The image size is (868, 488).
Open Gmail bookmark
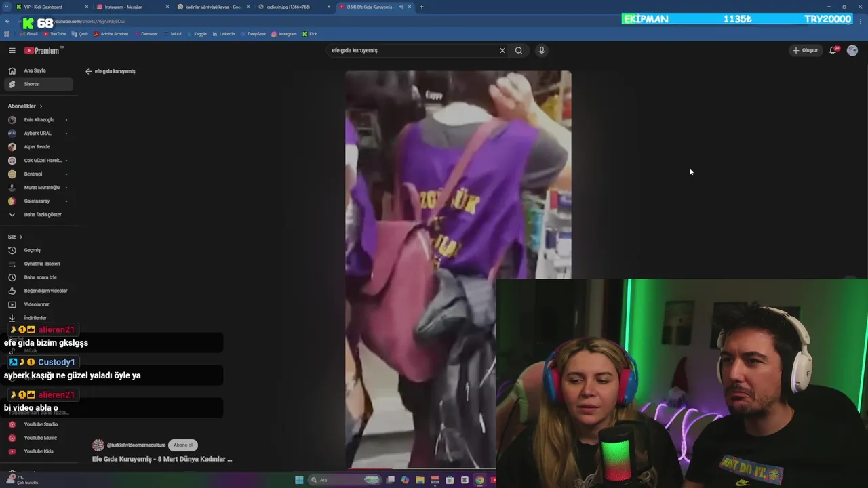tap(29, 34)
